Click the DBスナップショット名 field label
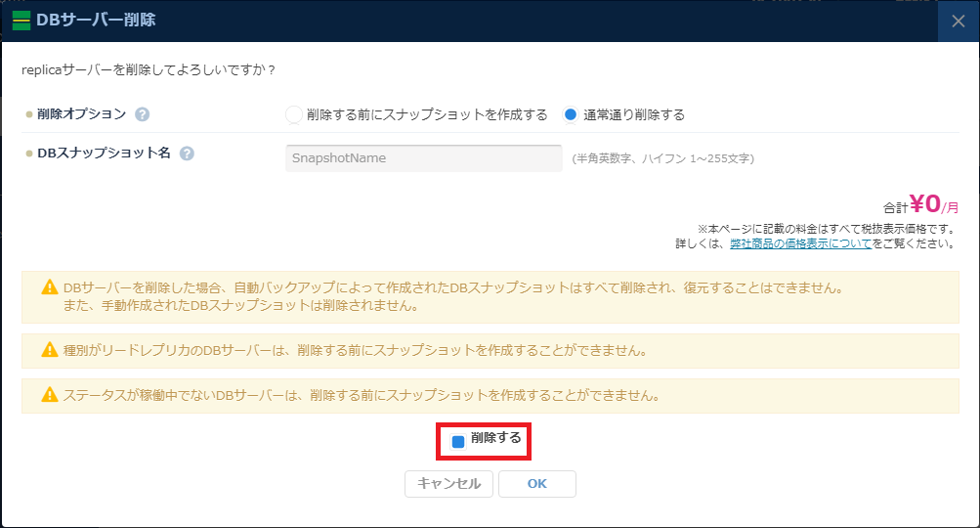980x528 pixels. click(x=104, y=154)
